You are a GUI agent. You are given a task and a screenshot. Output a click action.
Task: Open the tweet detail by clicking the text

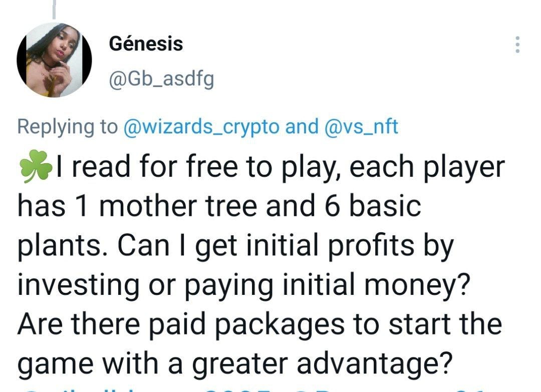[250, 245]
